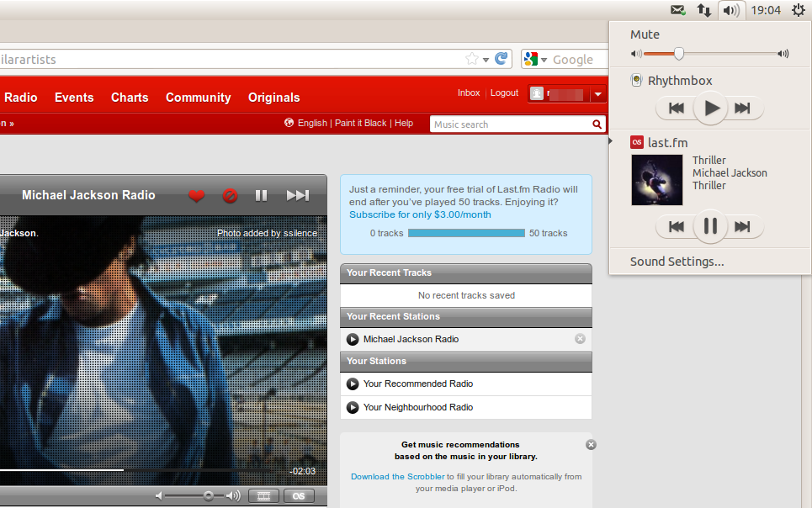Open the Originals tab on Last.fm
Screen dimensions: 812x508
coord(274,98)
